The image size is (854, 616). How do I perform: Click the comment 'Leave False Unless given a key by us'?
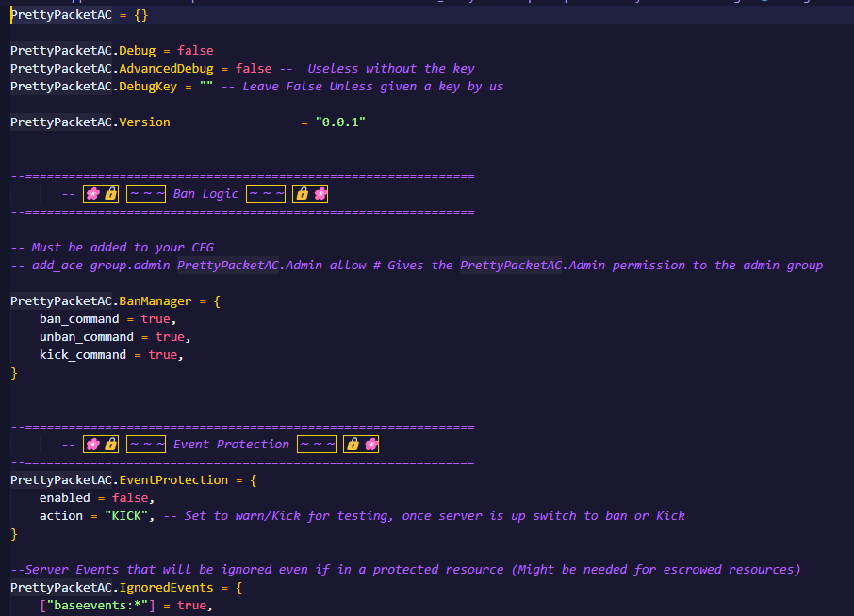(372, 87)
